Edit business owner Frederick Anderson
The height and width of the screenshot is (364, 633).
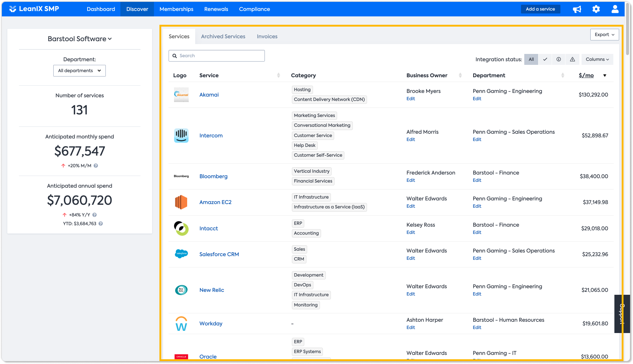coord(411,180)
